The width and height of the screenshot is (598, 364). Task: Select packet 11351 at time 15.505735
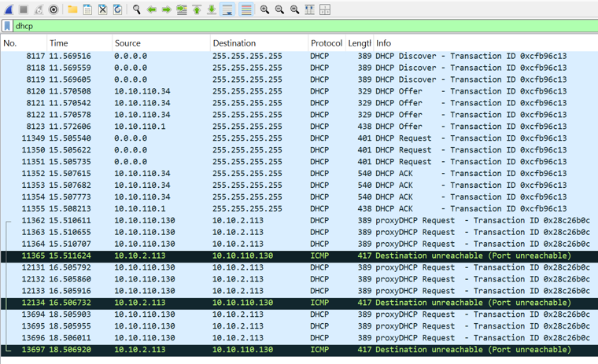point(299,162)
